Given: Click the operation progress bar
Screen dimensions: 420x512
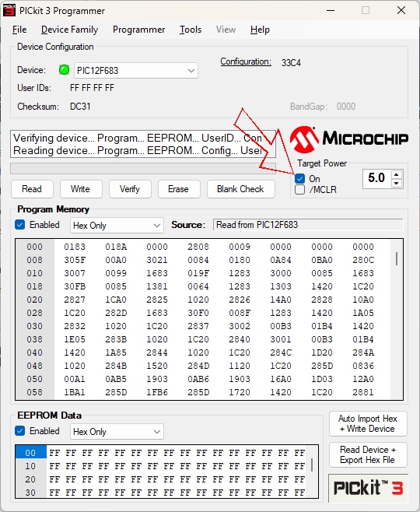Looking at the screenshot, I should click(143, 169).
